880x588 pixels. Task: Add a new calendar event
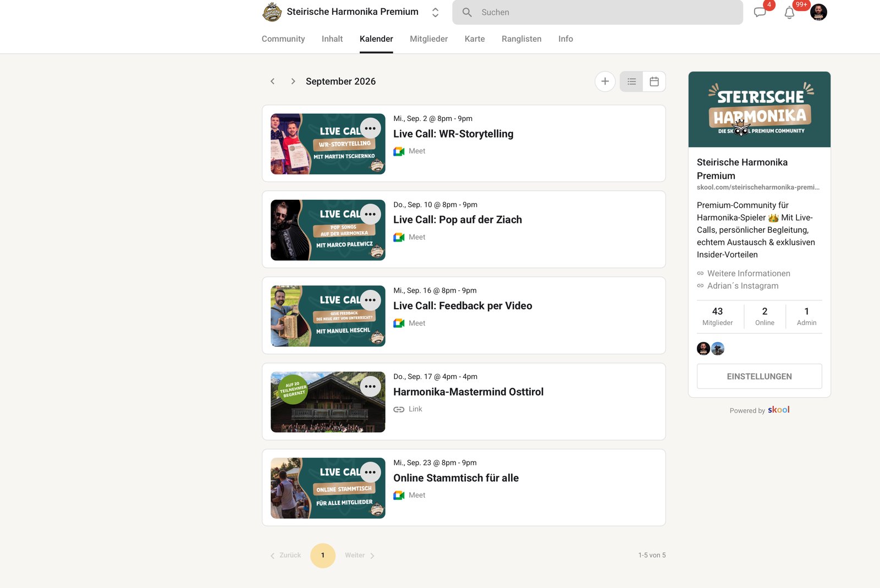605,81
